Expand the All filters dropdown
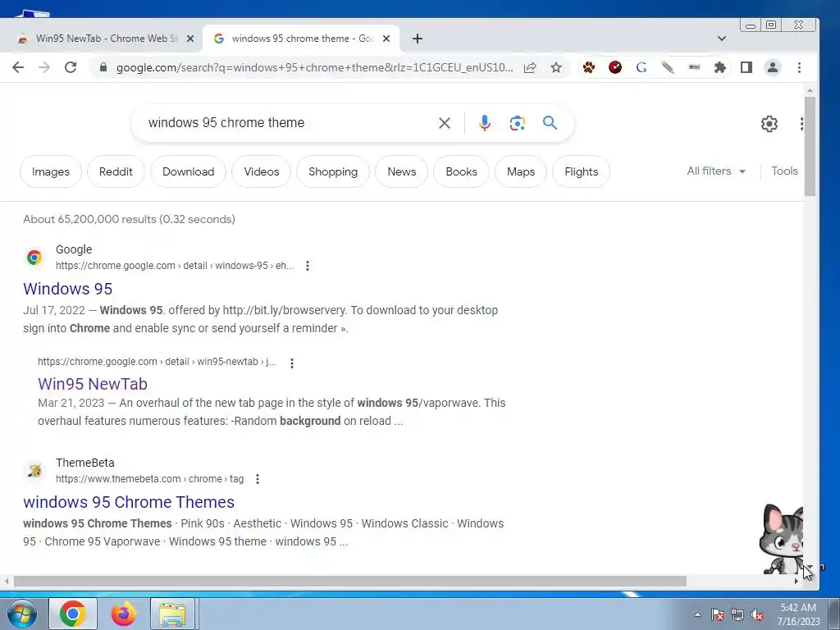The image size is (840, 630). 716,171
